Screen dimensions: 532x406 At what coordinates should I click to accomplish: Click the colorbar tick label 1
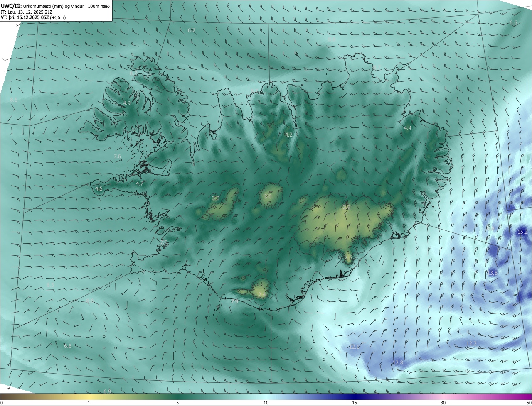pyautogui.click(x=89, y=403)
